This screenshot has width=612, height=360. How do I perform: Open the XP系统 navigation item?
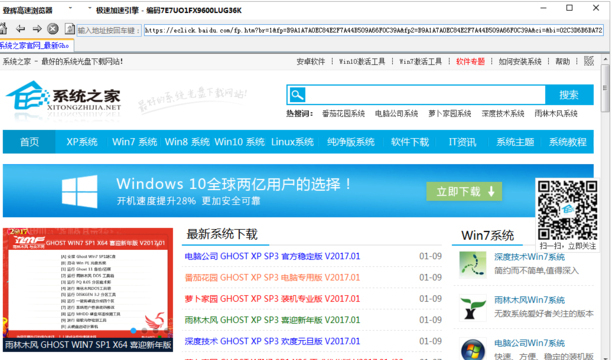(x=82, y=142)
